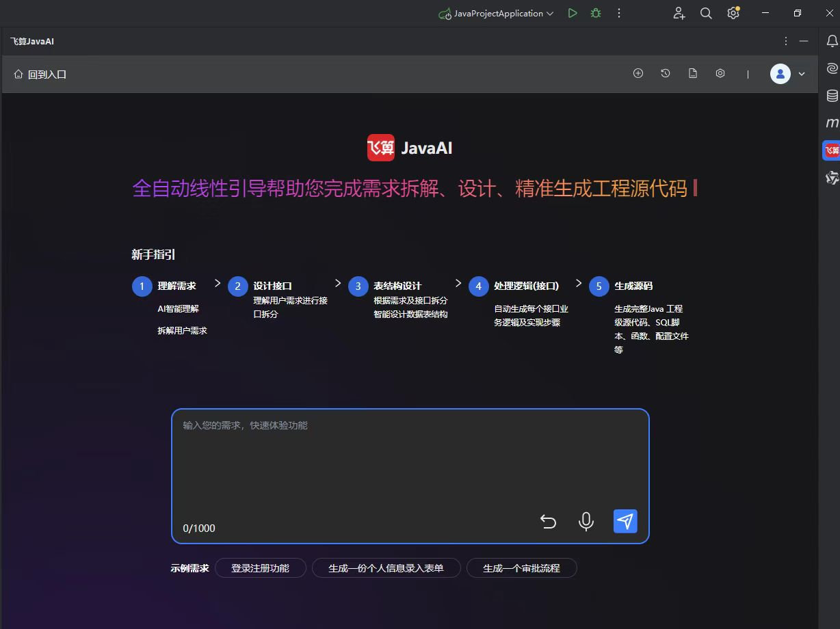Send the requirement with paper plane button
This screenshot has width=840, height=629.
point(625,521)
